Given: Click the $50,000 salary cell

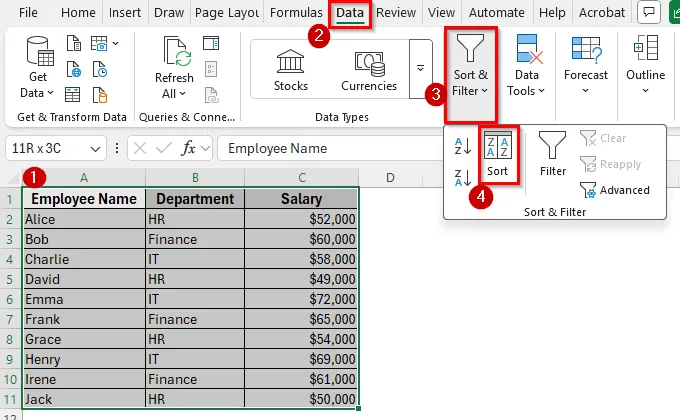Looking at the screenshot, I should (301, 399).
